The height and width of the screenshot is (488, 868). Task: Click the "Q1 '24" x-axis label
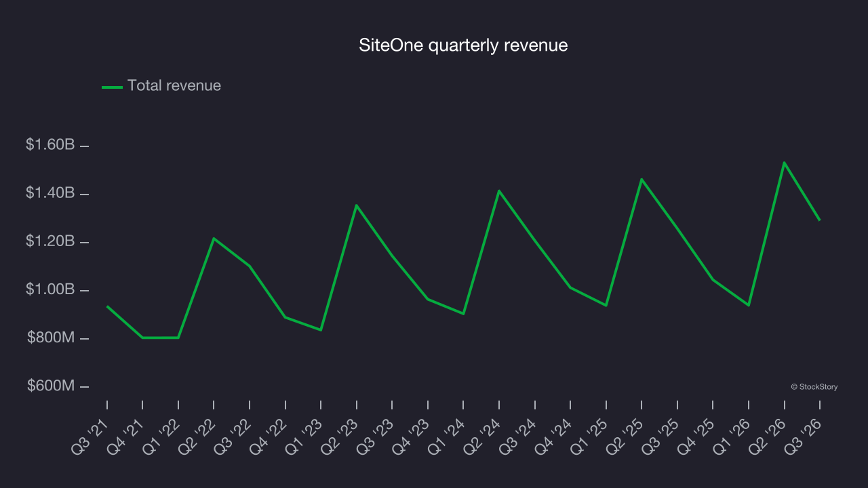tap(446, 436)
